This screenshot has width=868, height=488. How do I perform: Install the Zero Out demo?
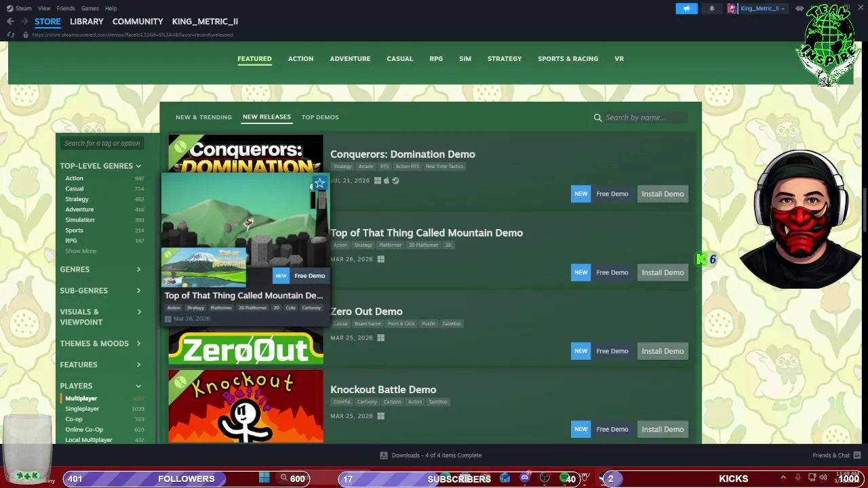tap(663, 351)
